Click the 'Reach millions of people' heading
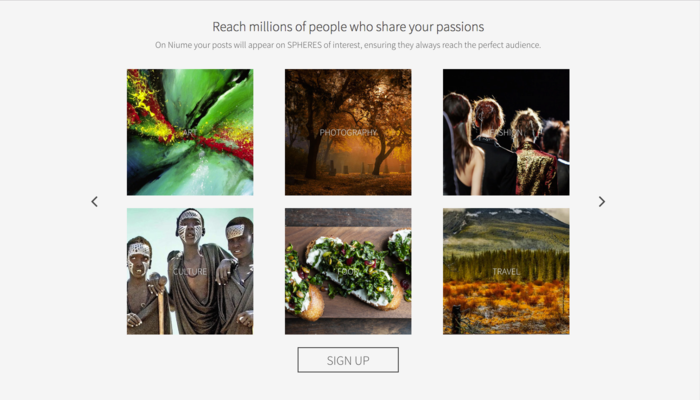700x400 pixels. [348, 27]
